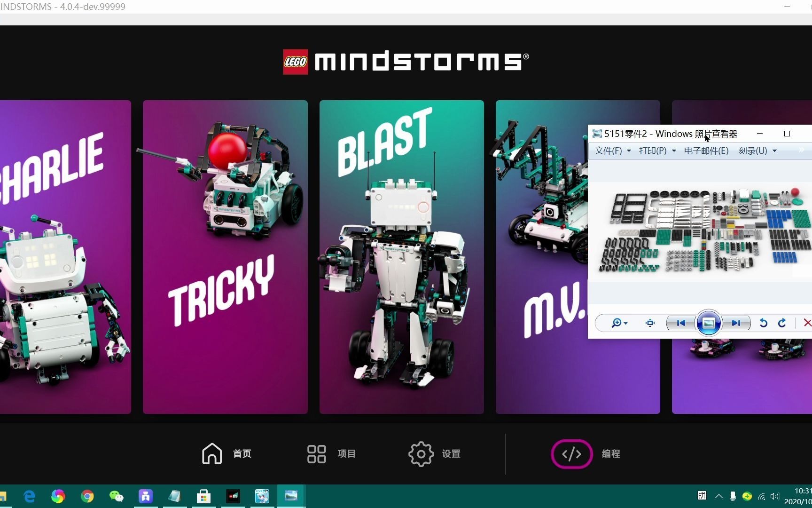
Task: Maximize the Photo Viewer window
Action: (x=787, y=134)
